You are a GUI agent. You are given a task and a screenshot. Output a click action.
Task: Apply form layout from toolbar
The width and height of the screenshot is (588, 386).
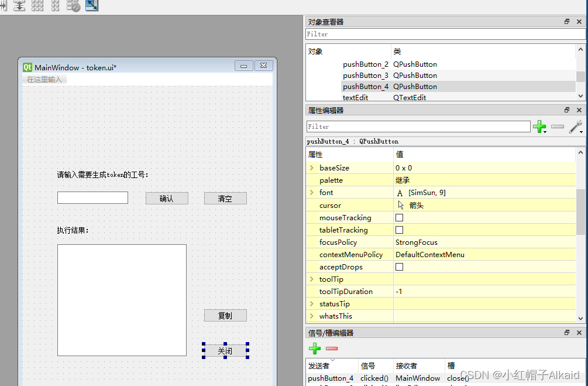click(x=55, y=6)
